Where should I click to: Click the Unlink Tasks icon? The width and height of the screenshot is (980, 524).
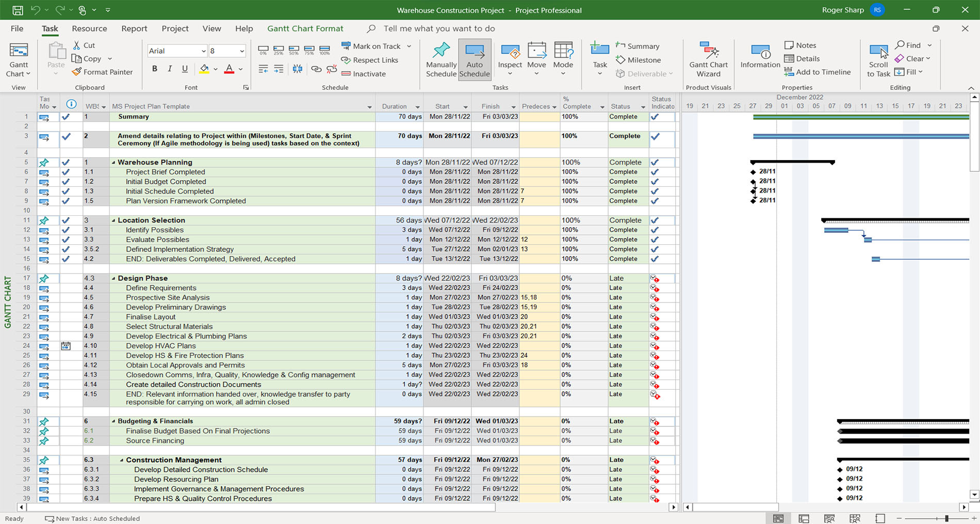coord(332,69)
